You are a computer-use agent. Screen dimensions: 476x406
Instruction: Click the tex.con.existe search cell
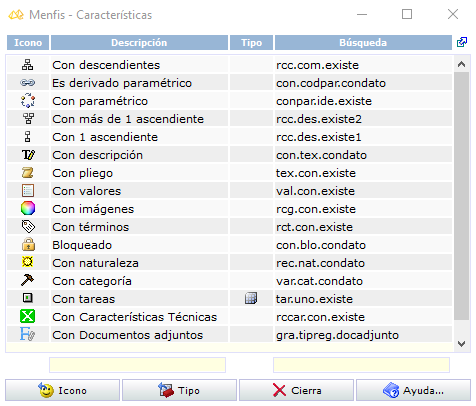pos(363,173)
